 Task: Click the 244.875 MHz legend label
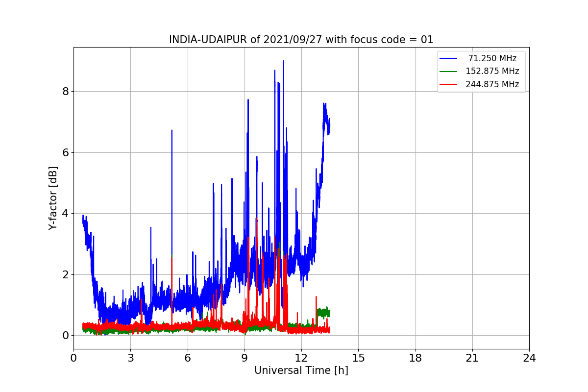492,84
